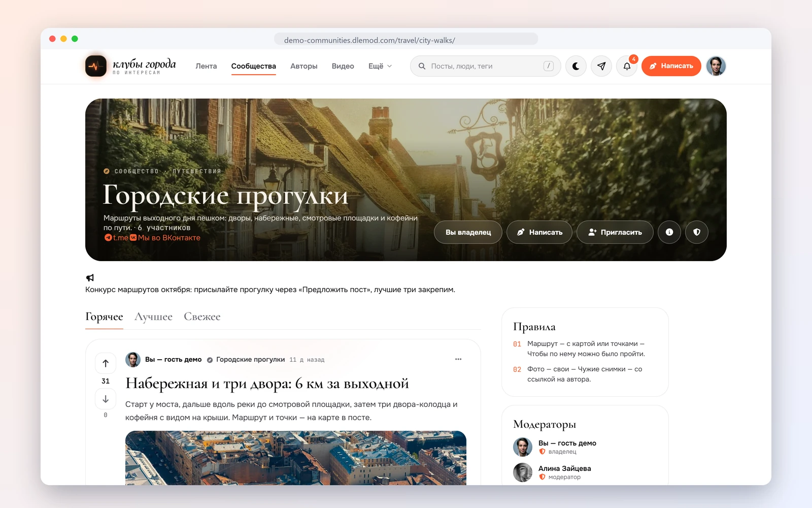The width and height of the screenshot is (812, 508).
Task: Open the t.me Telegram link
Action: (x=116, y=238)
